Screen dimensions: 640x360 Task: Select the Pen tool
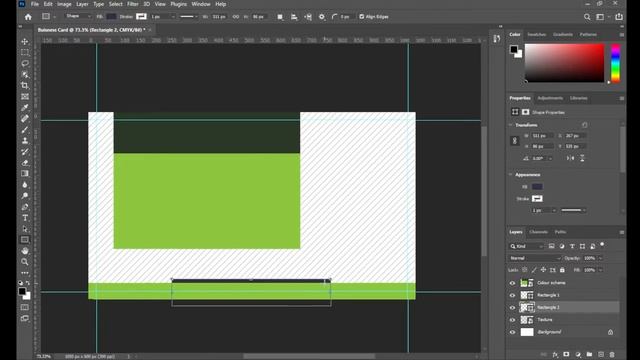coord(25,207)
